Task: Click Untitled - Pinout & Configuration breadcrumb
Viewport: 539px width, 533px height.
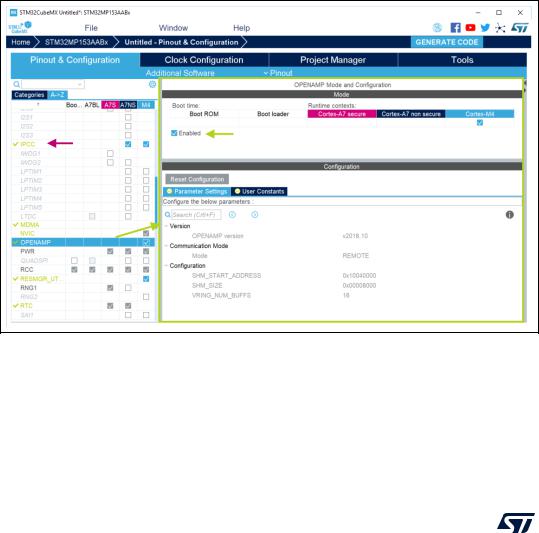Action: click(x=181, y=42)
